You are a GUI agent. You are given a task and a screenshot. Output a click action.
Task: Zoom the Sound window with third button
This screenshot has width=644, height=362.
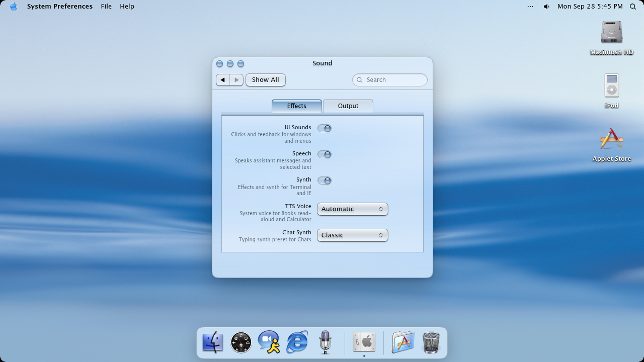[240, 64]
